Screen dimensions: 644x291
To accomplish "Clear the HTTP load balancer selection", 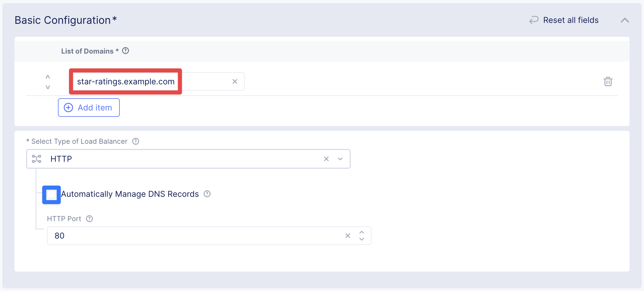I will pos(326,159).
